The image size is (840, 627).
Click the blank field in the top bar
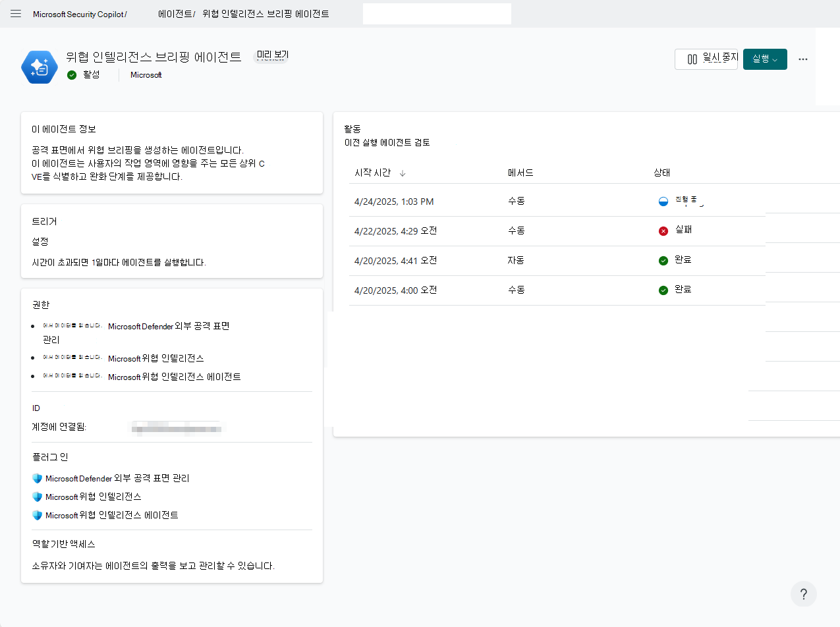pos(437,14)
